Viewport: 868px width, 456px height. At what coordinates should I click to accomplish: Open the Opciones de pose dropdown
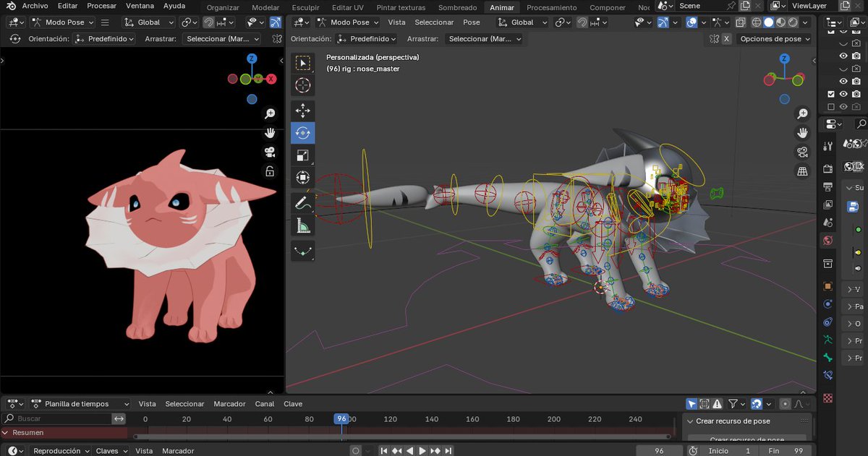(x=773, y=39)
